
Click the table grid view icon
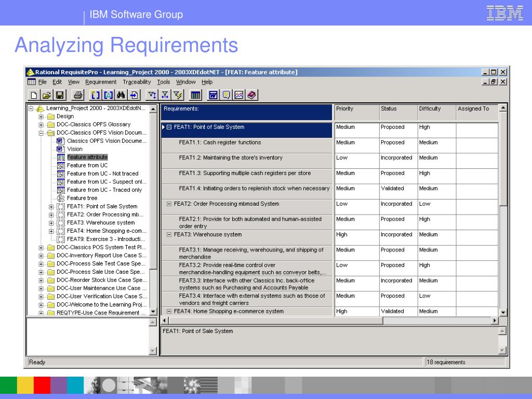[195, 95]
